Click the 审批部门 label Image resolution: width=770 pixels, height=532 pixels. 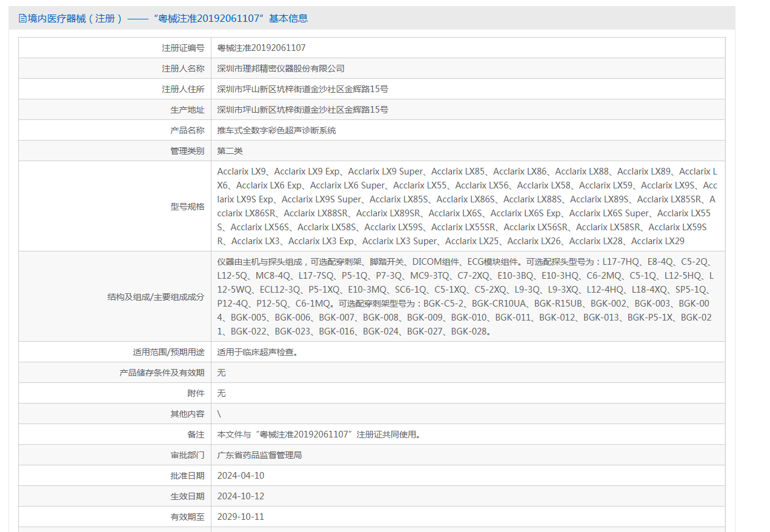(187, 455)
